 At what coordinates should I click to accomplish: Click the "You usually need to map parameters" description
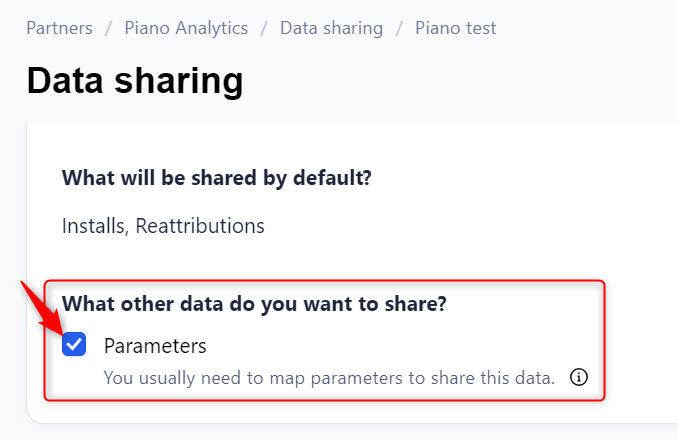(x=329, y=378)
